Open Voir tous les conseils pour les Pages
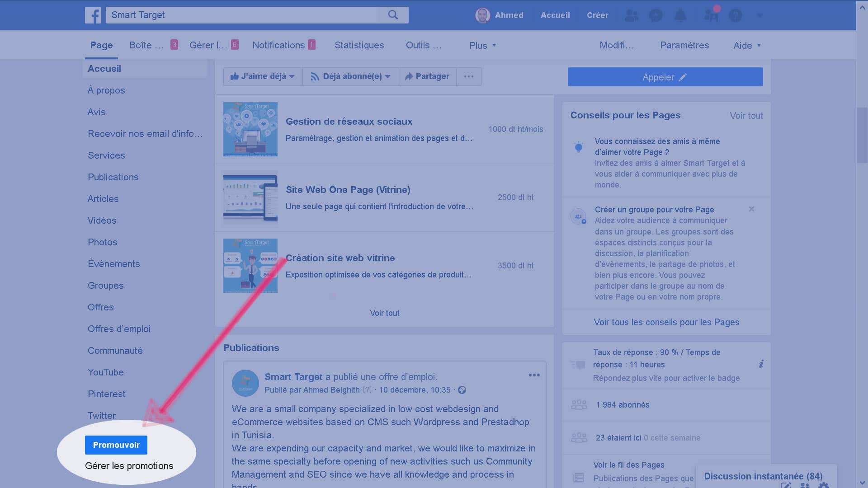The height and width of the screenshot is (488, 868). [666, 322]
